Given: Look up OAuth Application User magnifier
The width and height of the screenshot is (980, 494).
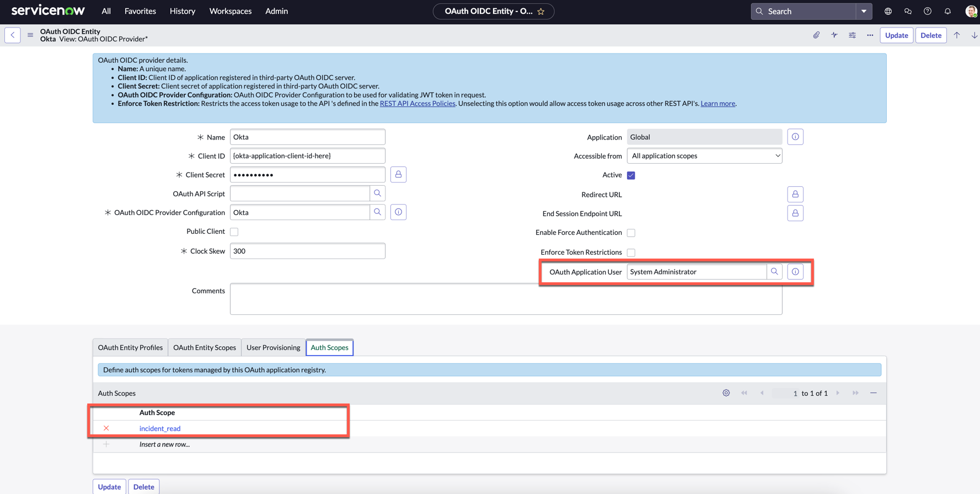Looking at the screenshot, I should pyautogui.click(x=774, y=272).
